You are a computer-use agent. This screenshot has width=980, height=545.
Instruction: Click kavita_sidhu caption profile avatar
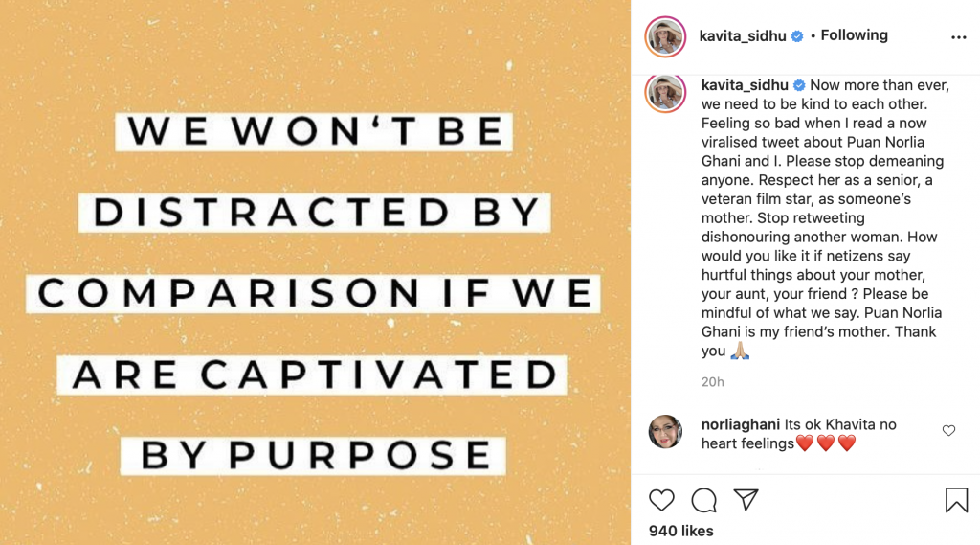click(x=665, y=92)
